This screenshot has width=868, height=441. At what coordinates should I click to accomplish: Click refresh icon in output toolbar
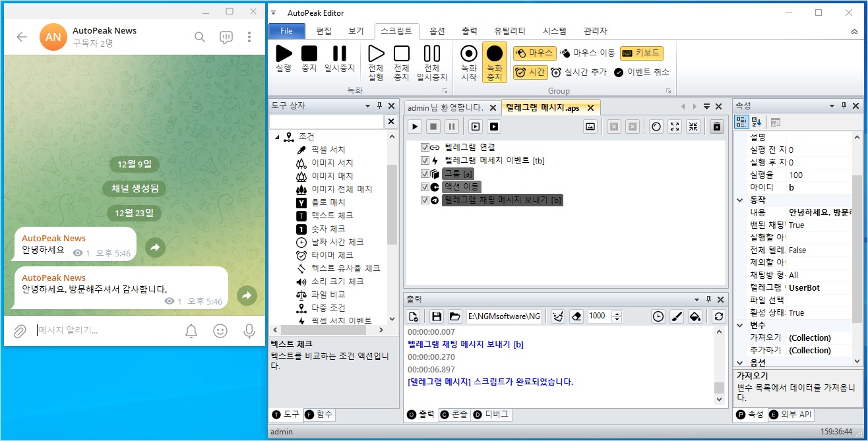click(x=719, y=316)
